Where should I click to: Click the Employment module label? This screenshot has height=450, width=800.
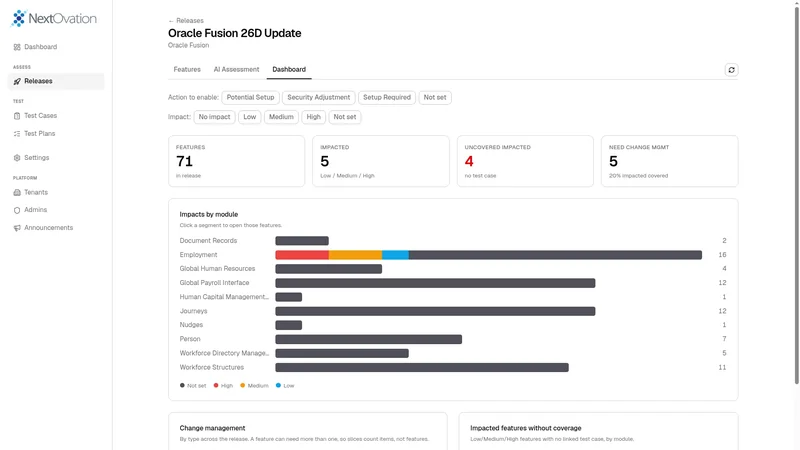(198, 255)
